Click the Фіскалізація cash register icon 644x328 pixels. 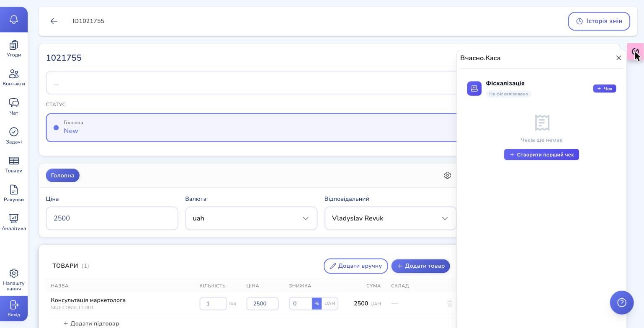(474, 88)
